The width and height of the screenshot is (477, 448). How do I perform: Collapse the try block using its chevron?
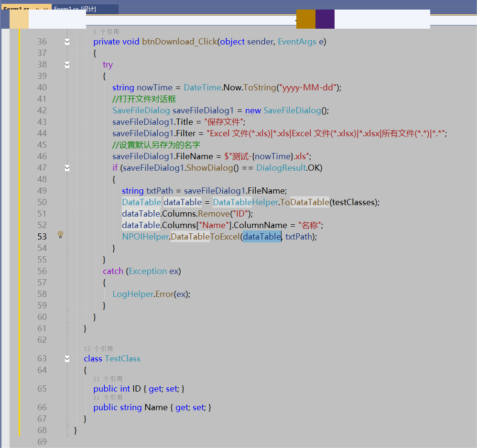click(67, 64)
